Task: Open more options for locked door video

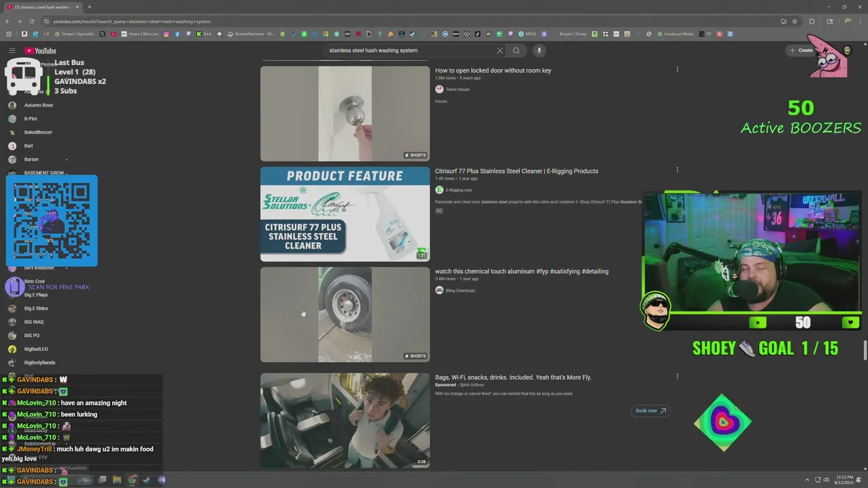Action: coord(677,69)
